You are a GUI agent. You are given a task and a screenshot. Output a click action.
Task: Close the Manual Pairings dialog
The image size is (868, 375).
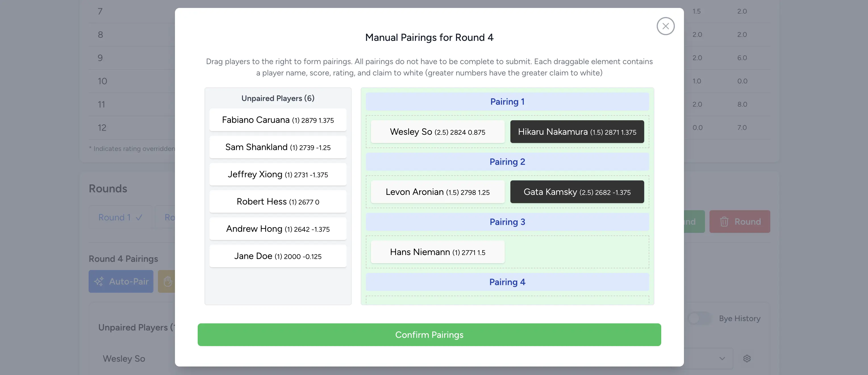(x=665, y=26)
